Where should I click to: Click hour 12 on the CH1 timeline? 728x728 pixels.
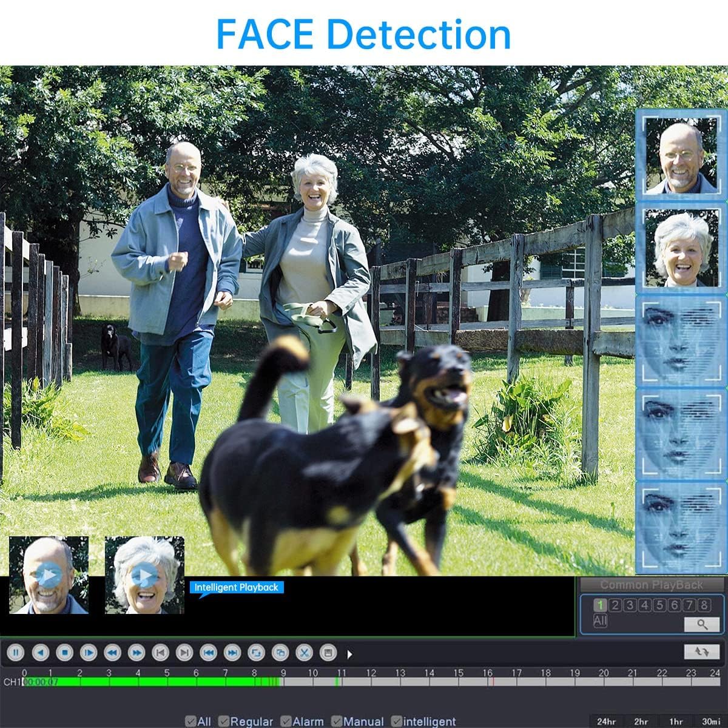click(371, 682)
